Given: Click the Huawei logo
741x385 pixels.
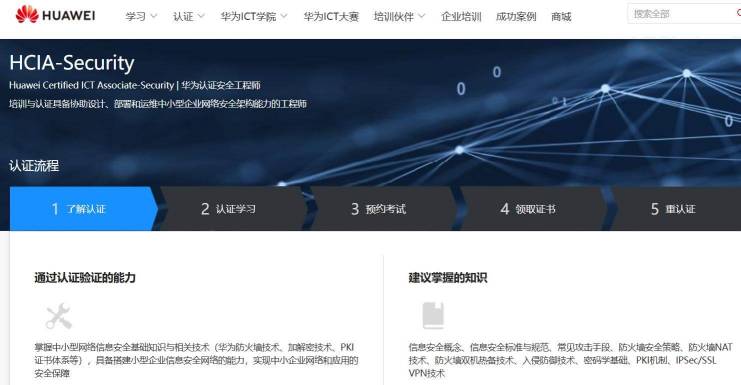Looking at the screenshot, I should coord(55,15).
